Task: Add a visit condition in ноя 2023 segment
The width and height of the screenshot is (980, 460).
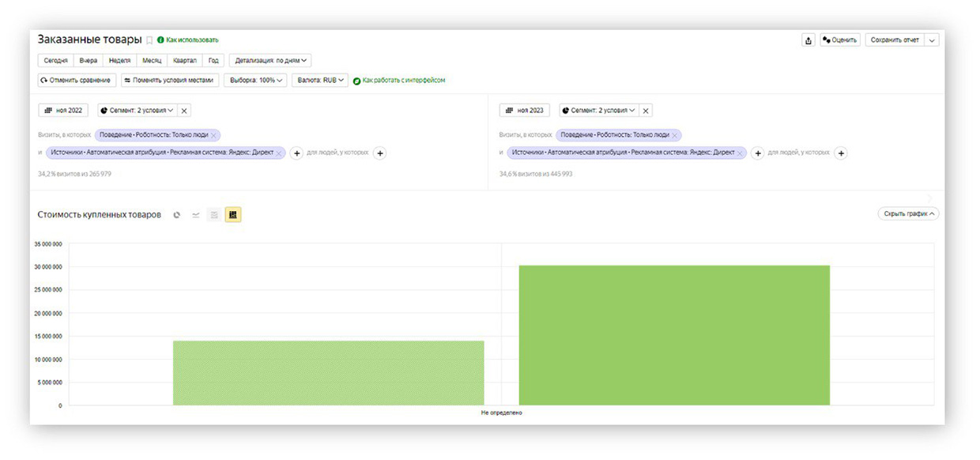Action: (757, 153)
